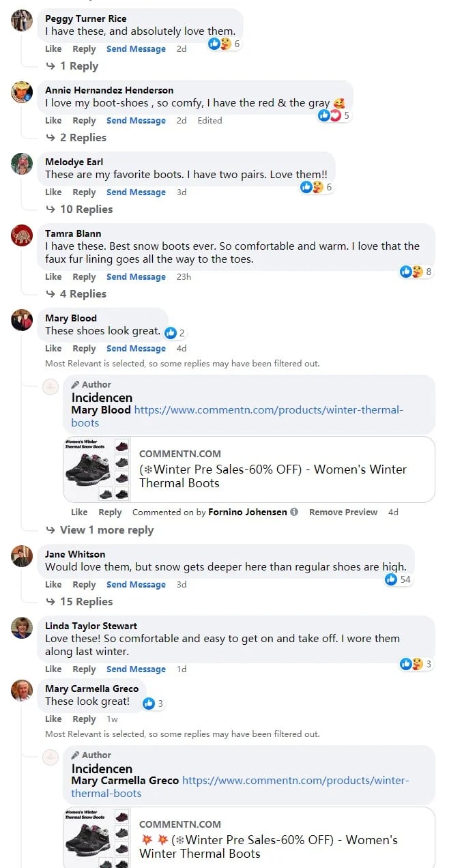
Task: Click the like reaction on Mary Blood's comment
Action: [169, 333]
